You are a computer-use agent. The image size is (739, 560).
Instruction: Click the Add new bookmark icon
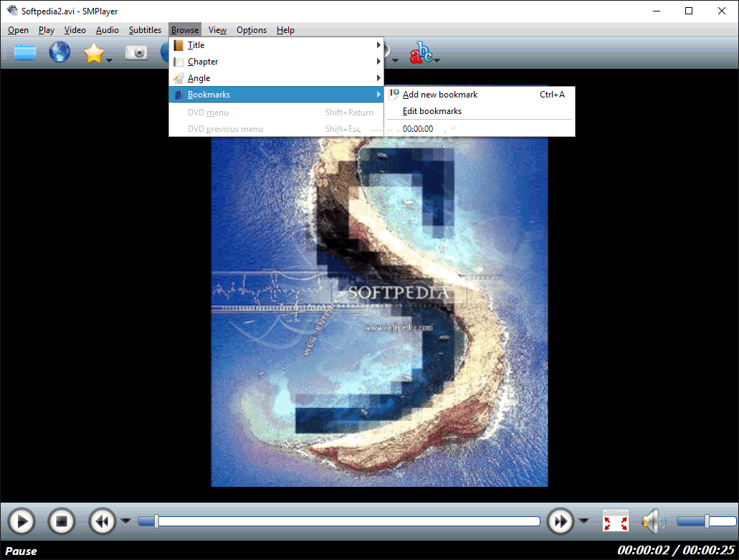pyautogui.click(x=394, y=94)
